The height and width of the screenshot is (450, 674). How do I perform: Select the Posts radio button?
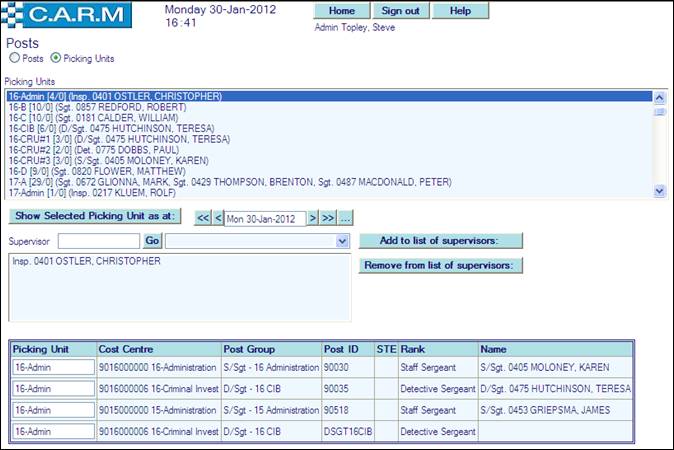click(x=14, y=59)
